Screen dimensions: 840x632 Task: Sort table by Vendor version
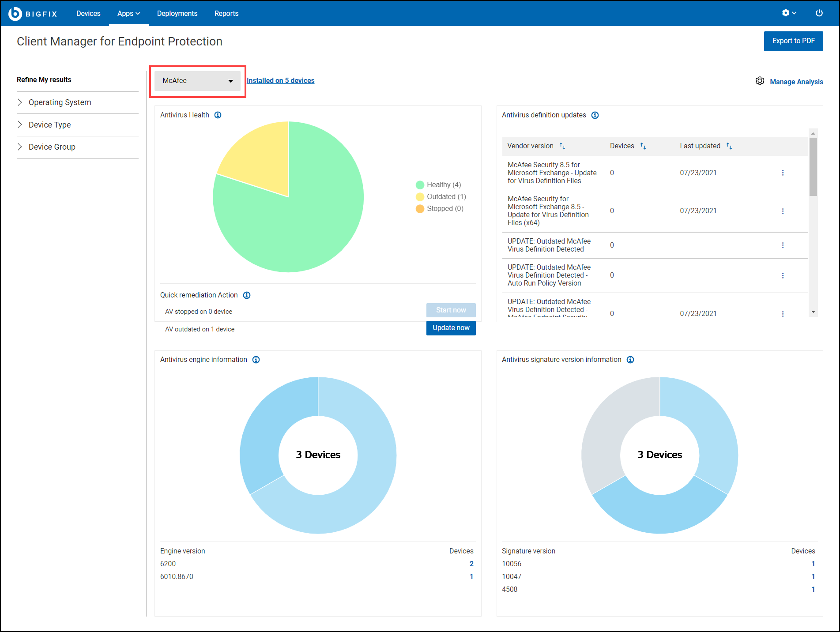pyautogui.click(x=562, y=146)
